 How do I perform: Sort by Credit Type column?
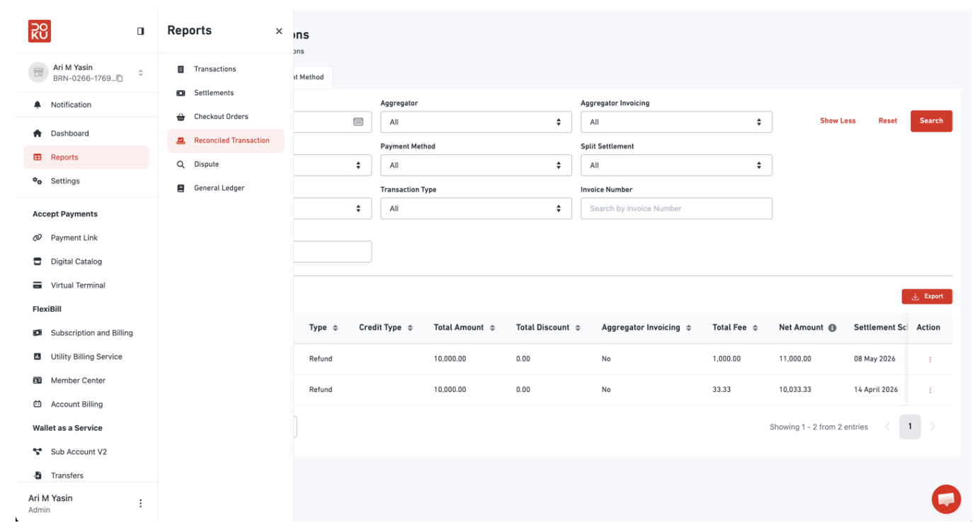point(411,328)
